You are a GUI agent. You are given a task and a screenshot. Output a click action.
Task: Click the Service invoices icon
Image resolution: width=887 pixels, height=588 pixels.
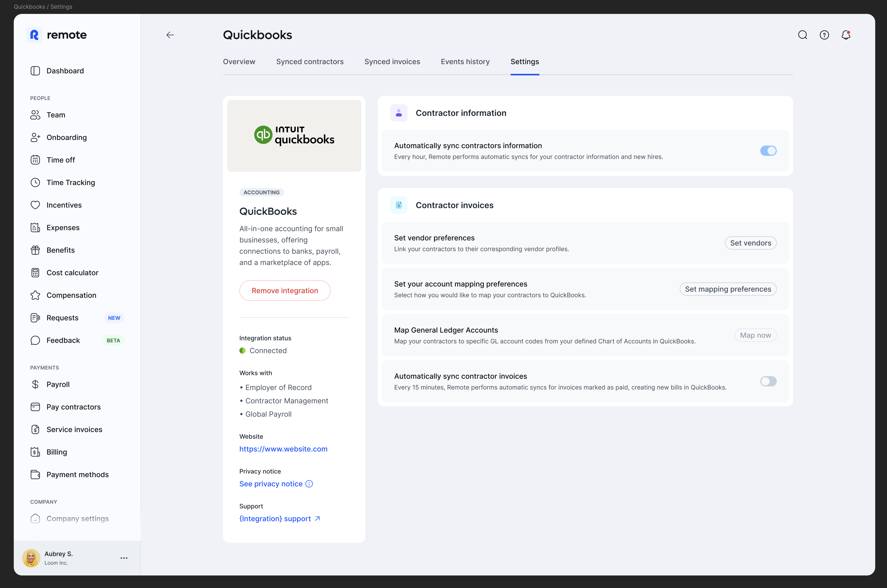click(x=35, y=429)
